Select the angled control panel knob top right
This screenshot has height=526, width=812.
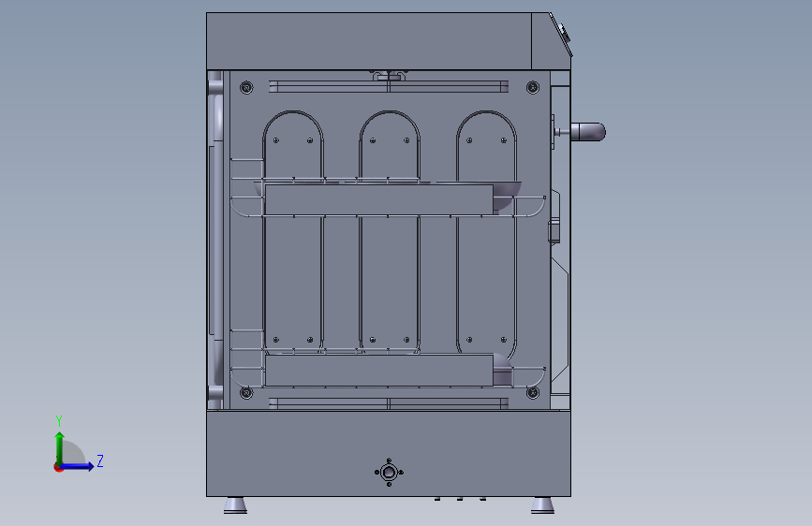tap(564, 33)
